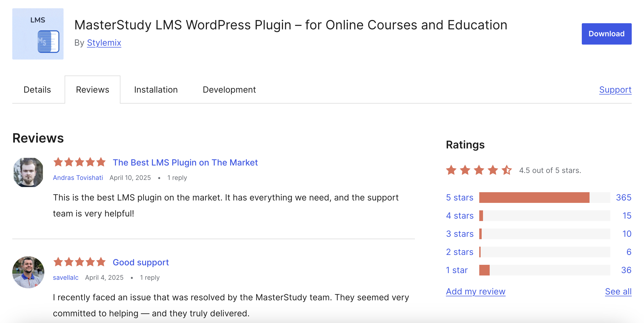Click the 'Add my review' link
The height and width of the screenshot is (323, 644).
click(476, 292)
